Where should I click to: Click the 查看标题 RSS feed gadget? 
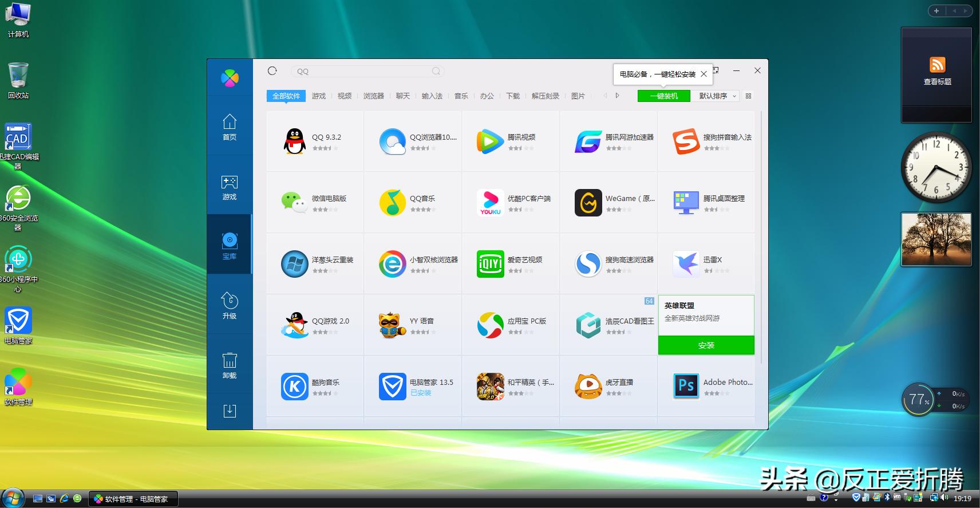click(936, 74)
